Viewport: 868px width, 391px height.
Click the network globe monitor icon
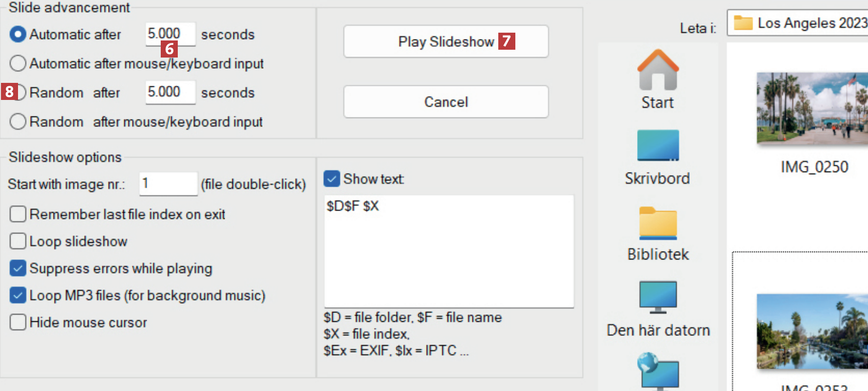point(658,371)
